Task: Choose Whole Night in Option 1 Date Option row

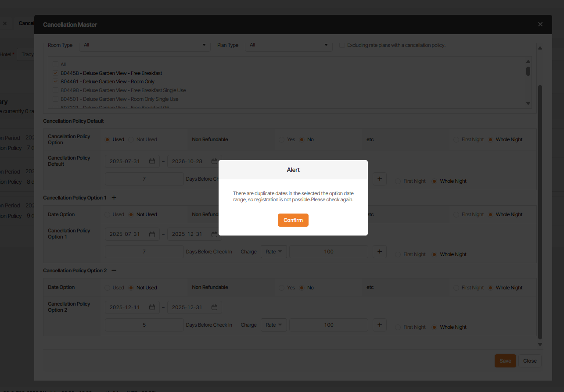Action: [490, 214]
